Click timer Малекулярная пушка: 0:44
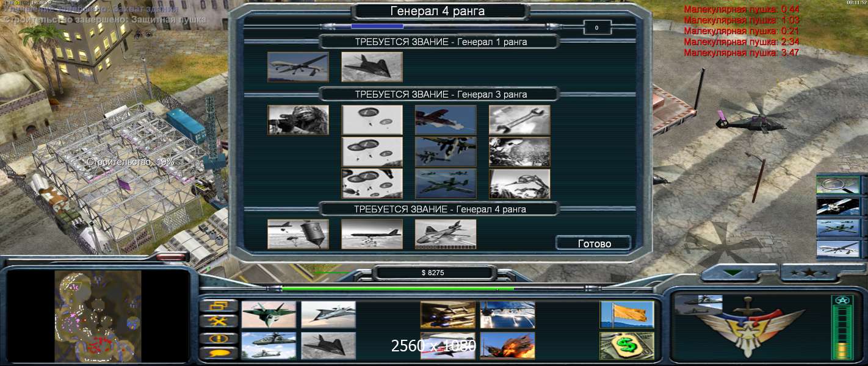 [x=742, y=9]
